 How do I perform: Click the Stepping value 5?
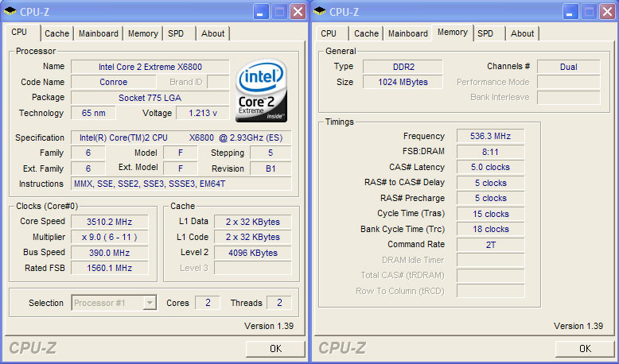271,153
